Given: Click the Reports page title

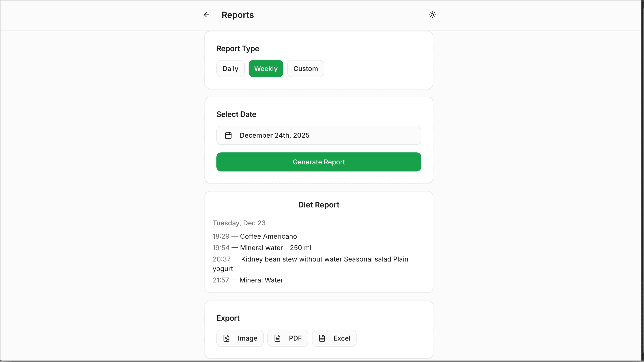Looking at the screenshot, I should click(237, 15).
